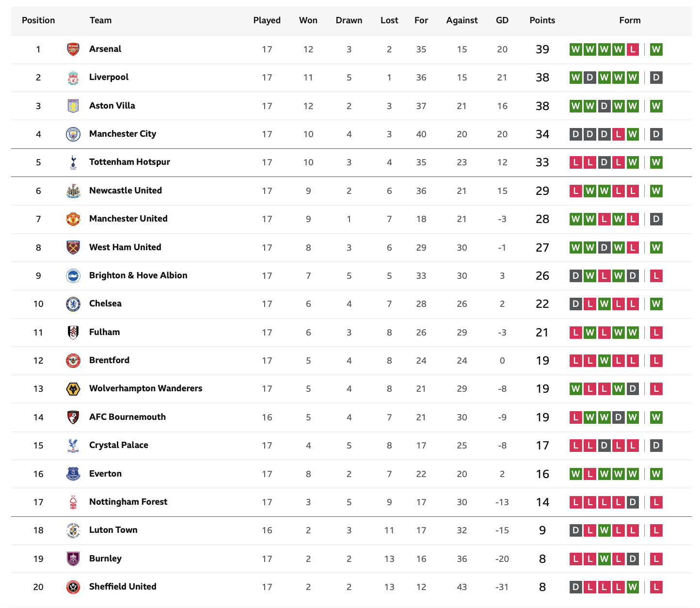Click the Form column header

630,20
